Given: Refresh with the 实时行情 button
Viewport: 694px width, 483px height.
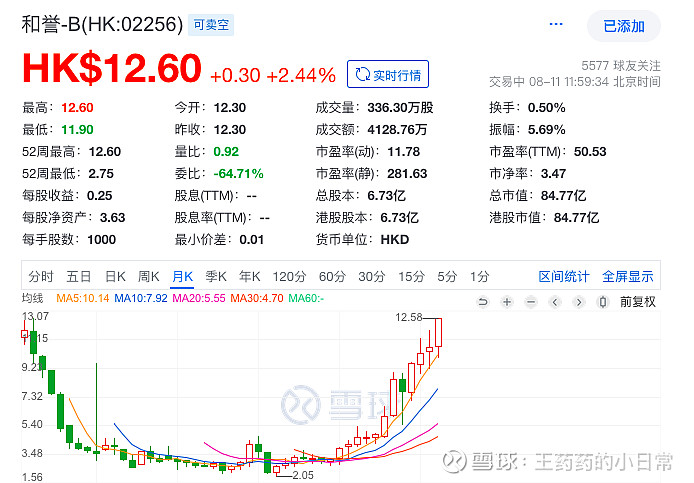Looking at the screenshot, I should pyautogui.click(x=388, y=74).
